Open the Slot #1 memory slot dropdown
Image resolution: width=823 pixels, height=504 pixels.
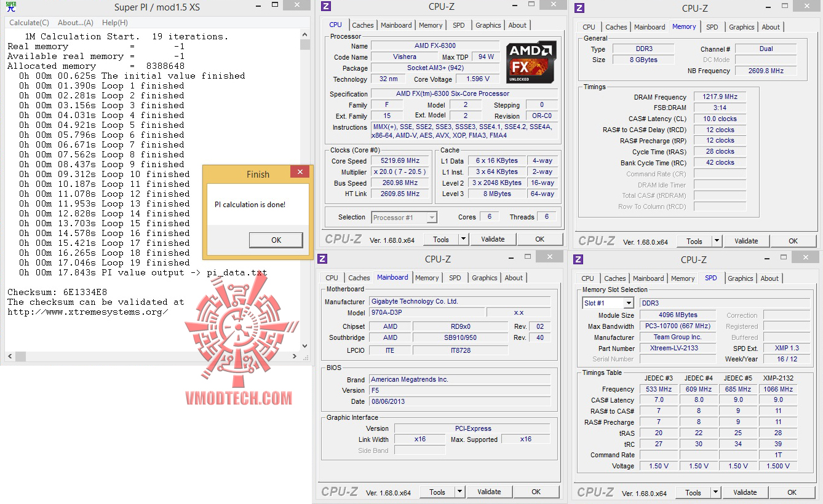pyautogui.click(x=629, y=303)
